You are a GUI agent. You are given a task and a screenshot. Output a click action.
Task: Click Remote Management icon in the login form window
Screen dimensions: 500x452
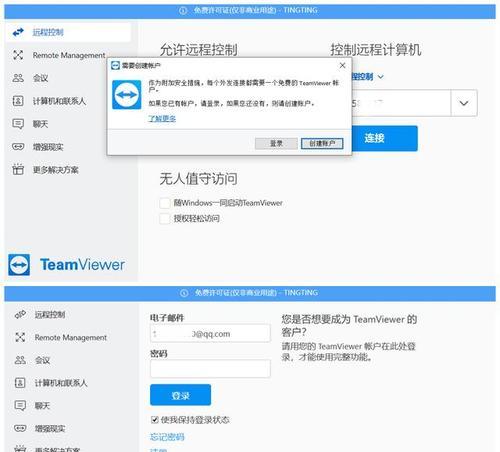pyautogui.click(x=20, y=337)
